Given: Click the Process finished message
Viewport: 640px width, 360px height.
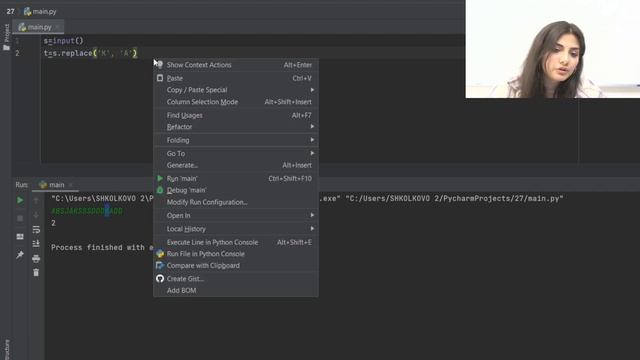Looking at the screenshot, I should [102, 247].
